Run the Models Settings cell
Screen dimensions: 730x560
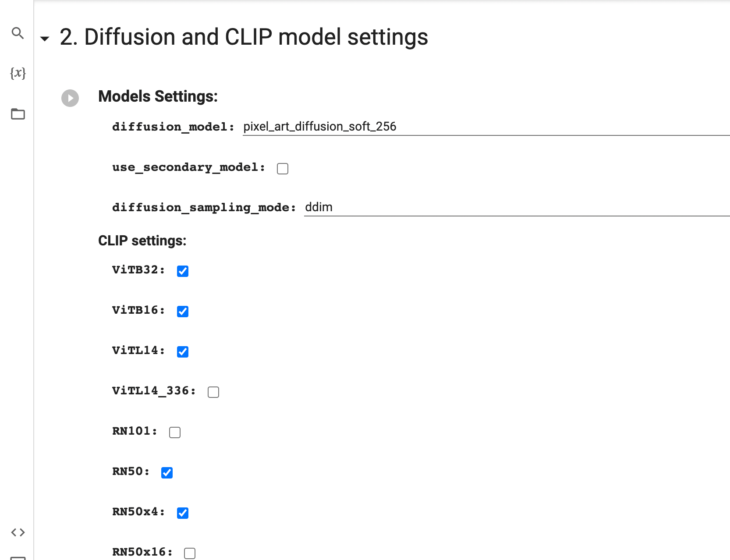(70, 98)
